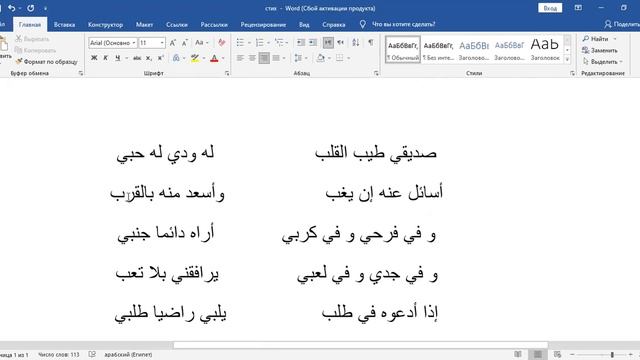Apply yellow text highlight color
This screenshot has width=640, height=360.
(195, 58)
